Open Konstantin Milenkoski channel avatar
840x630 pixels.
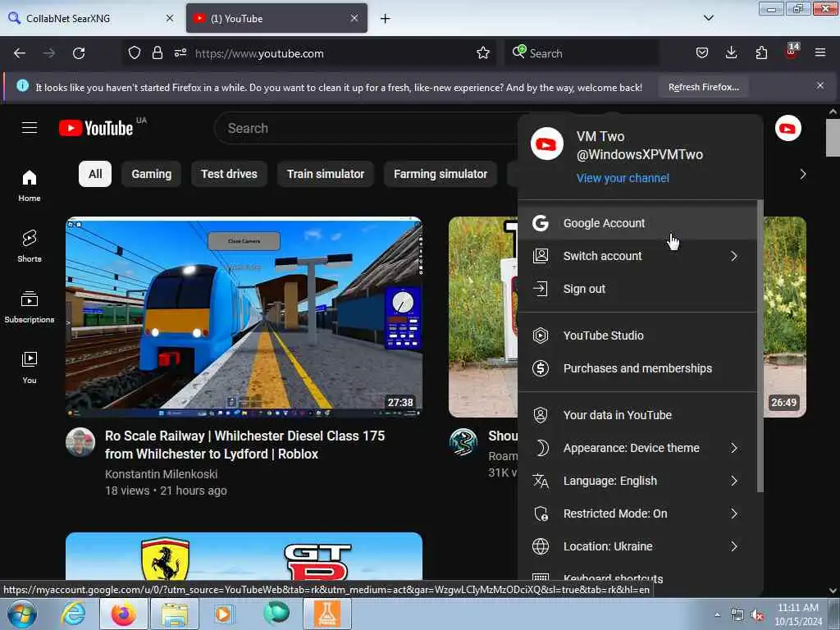point(80,442)
